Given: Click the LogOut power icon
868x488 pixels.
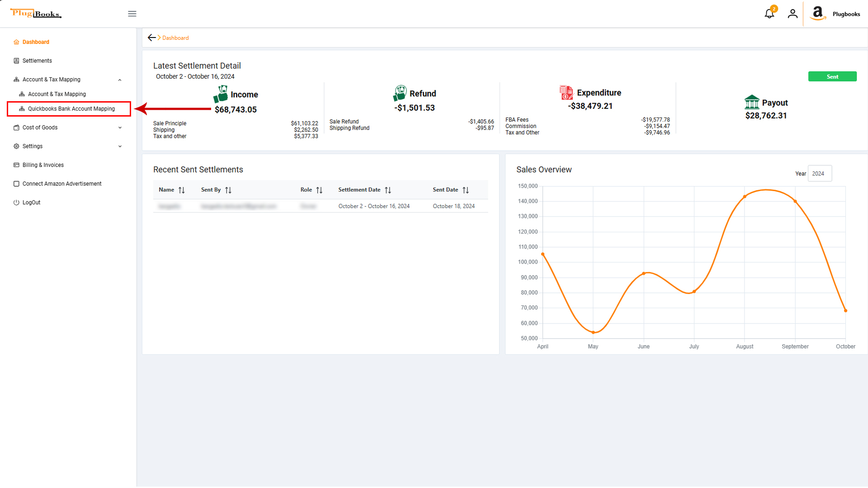Looking at the screenshot, I should 16,203.
